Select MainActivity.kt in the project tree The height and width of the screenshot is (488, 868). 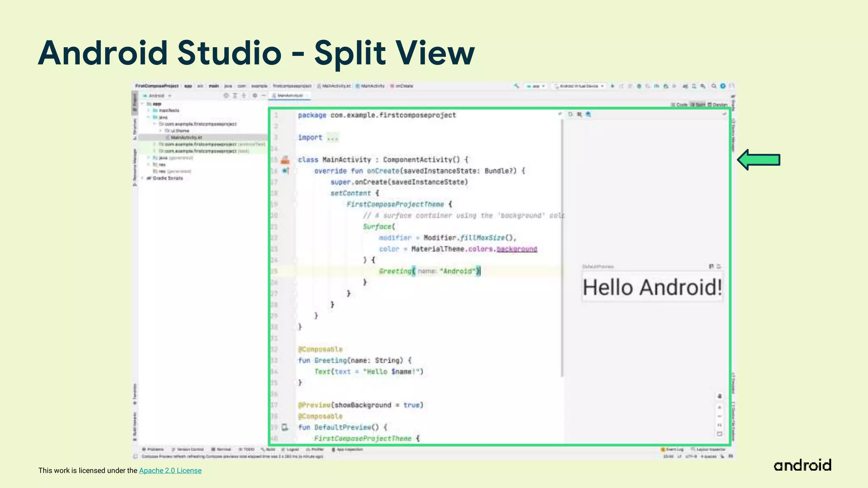pyautogui.click(x=186, y=138)
